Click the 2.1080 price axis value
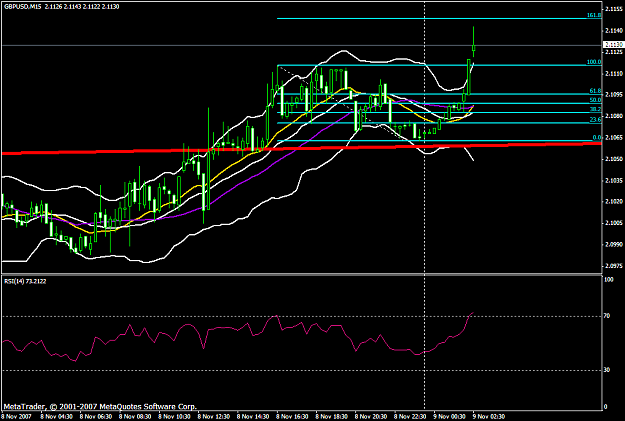 pyautogui.click(x=614, y=116)
